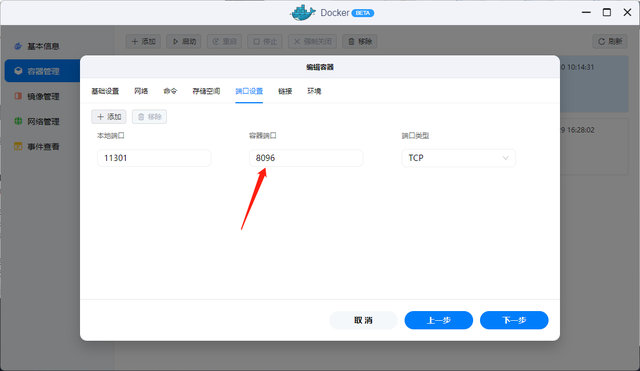Maximize the Docker window

pos(607,12)
